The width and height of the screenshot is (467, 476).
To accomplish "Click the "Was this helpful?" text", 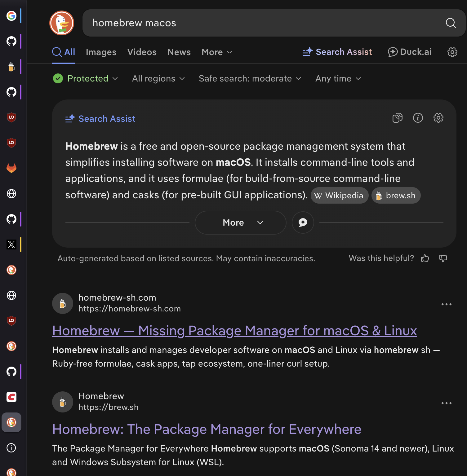I will pyautogui.click(x=381, y=258).
